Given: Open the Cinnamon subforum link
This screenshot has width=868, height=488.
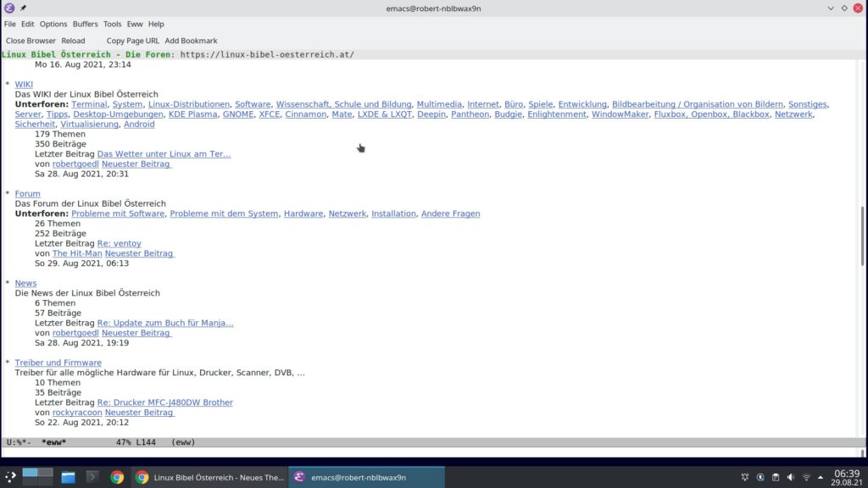Looking at the screenshot, I should pyautogui.click(x=305, y=114).
